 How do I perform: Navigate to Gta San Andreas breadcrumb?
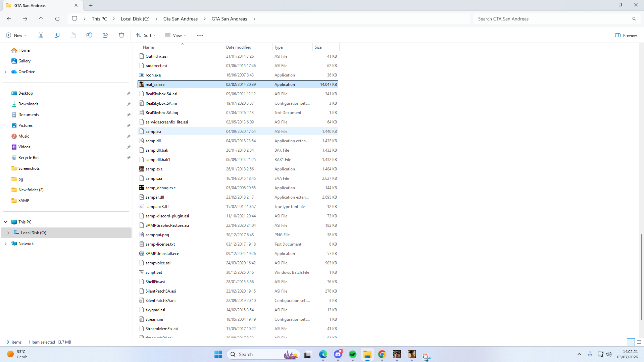pyautogui.click(x=181, y=19)
